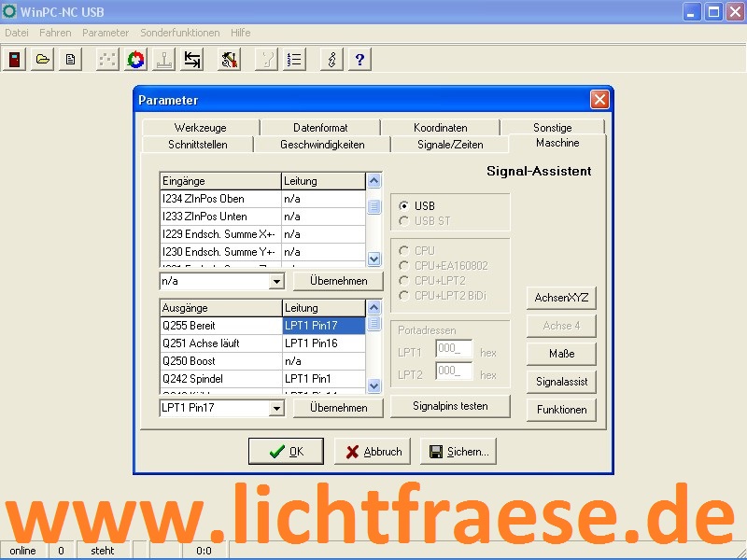Select the Q242 Spindel row
This screenshot has height=560, width=747.
[x=263, y=379]
